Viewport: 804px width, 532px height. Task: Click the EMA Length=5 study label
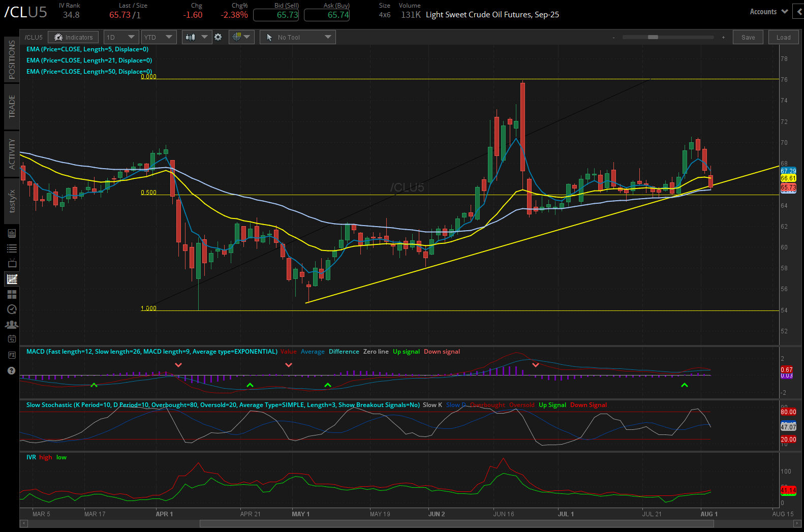(x=87, y=49)
